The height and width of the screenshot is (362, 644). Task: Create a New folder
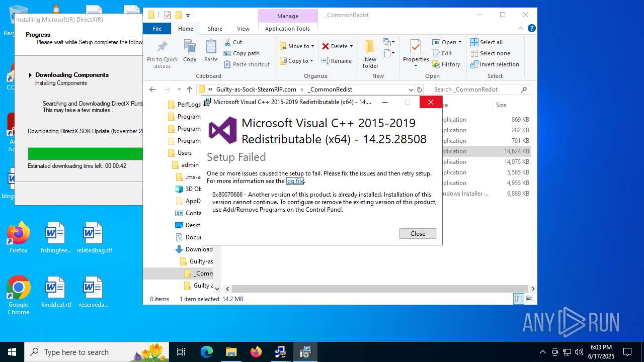click(x=370, y=54)
